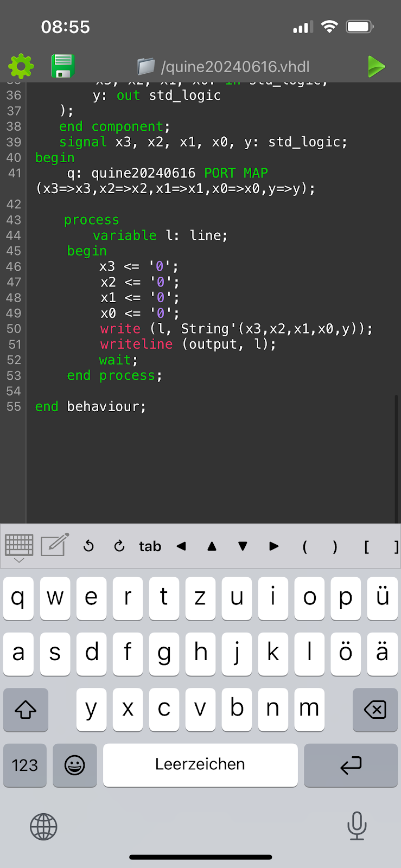Viewport: 401px width, 868px height.
Task: Move cursor left with left arrow
Action: pyautogui.click(x=181, y=546)
